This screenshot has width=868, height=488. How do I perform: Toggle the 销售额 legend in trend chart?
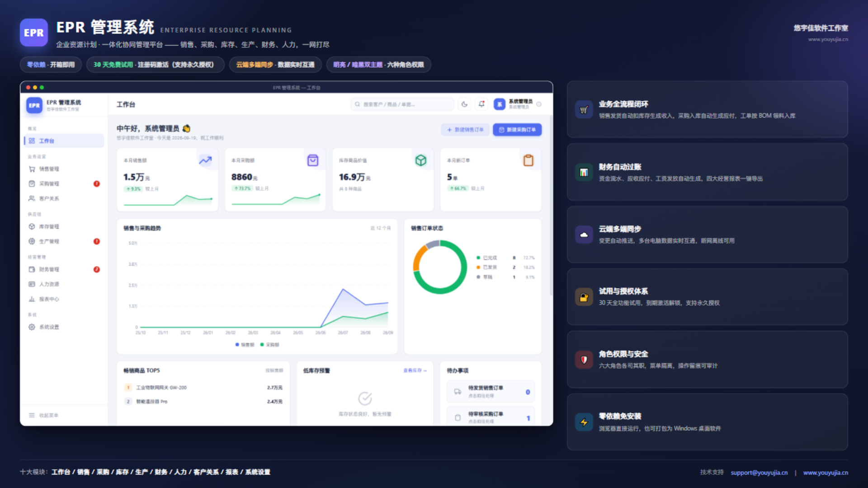coord(245,345)
